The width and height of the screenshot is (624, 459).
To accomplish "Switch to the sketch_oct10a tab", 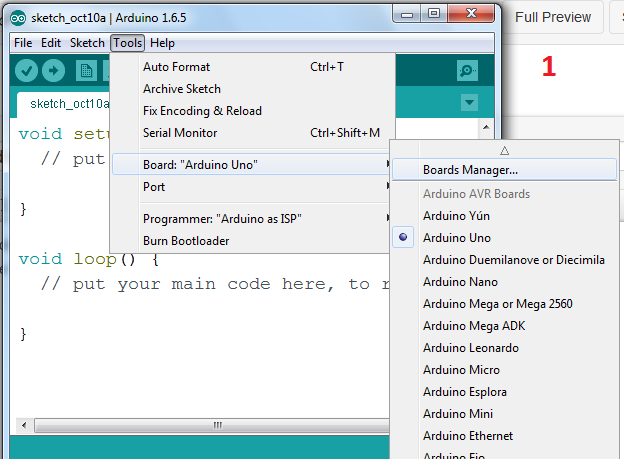I will pyautogui.click(x=64, y=104).
